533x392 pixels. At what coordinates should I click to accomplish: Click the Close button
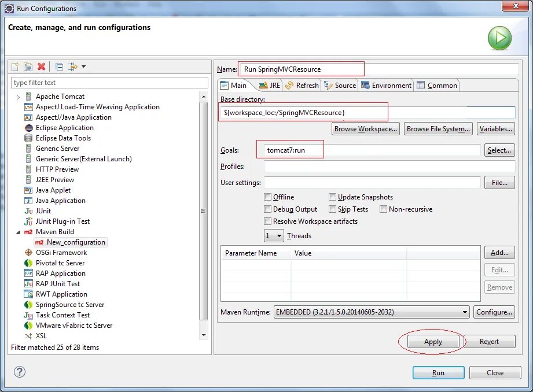pyautogui.click(x=495, y=373)
